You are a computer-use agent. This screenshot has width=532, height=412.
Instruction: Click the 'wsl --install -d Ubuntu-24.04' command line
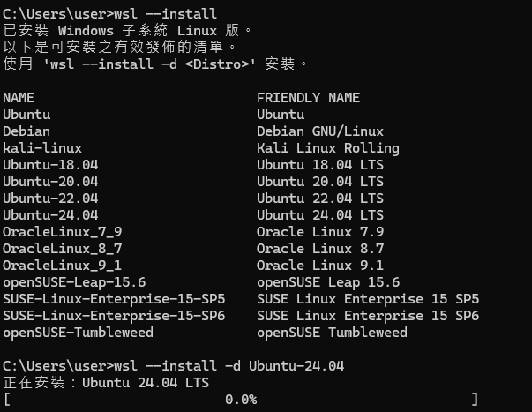pyautogui.click(x=174, y=366)
